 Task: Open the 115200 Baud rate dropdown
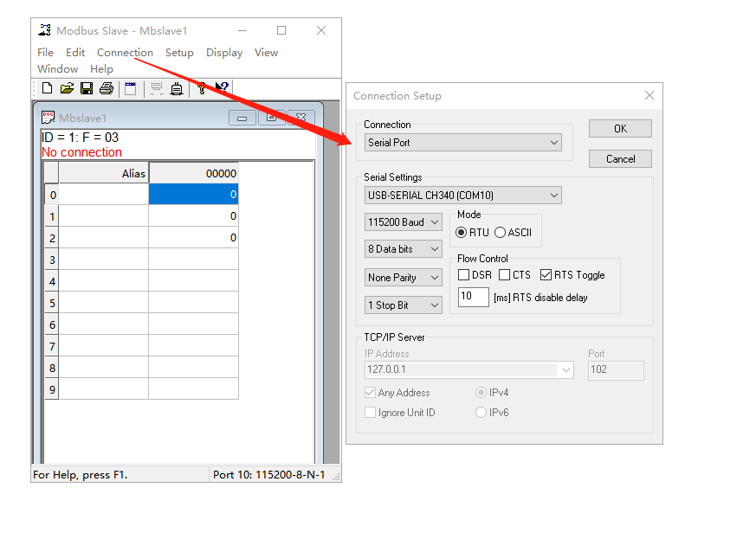[x=404, y=222]
